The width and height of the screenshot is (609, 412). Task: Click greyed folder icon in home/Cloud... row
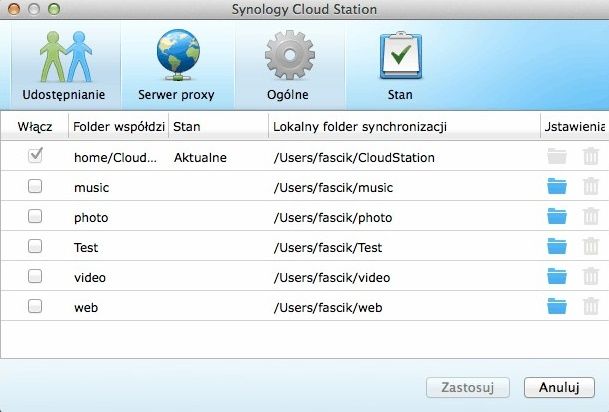click(557, 156)
